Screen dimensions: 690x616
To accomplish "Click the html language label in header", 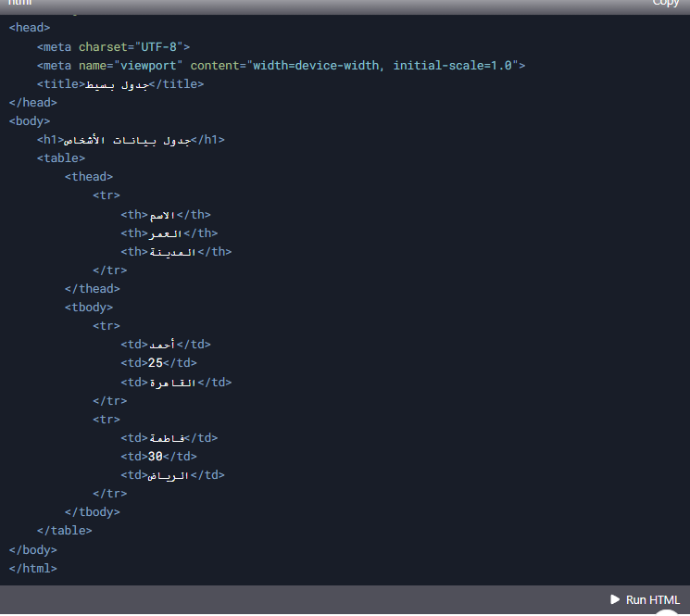I will (20, 3).
